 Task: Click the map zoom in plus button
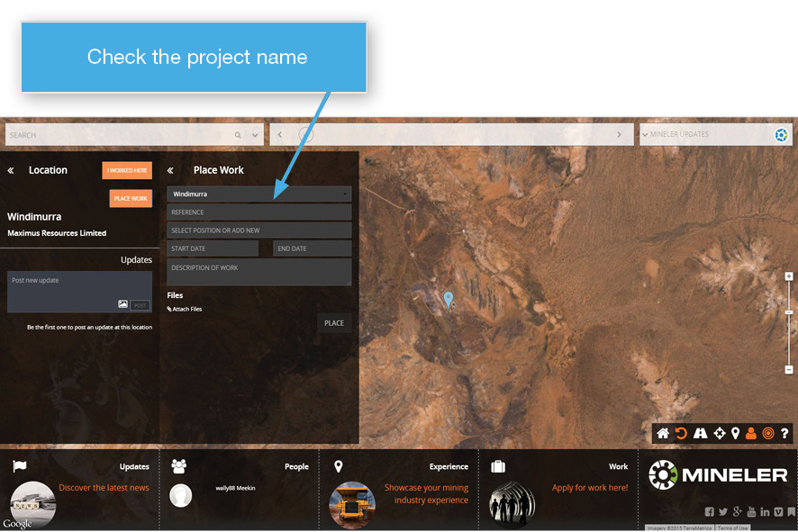tap(789, 277)
